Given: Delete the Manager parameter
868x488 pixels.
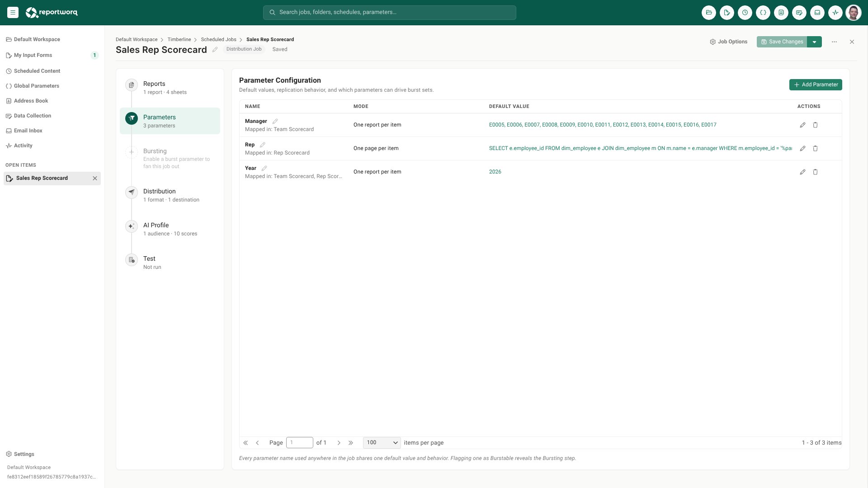Looking at the screenshot, I should (815, 125).
